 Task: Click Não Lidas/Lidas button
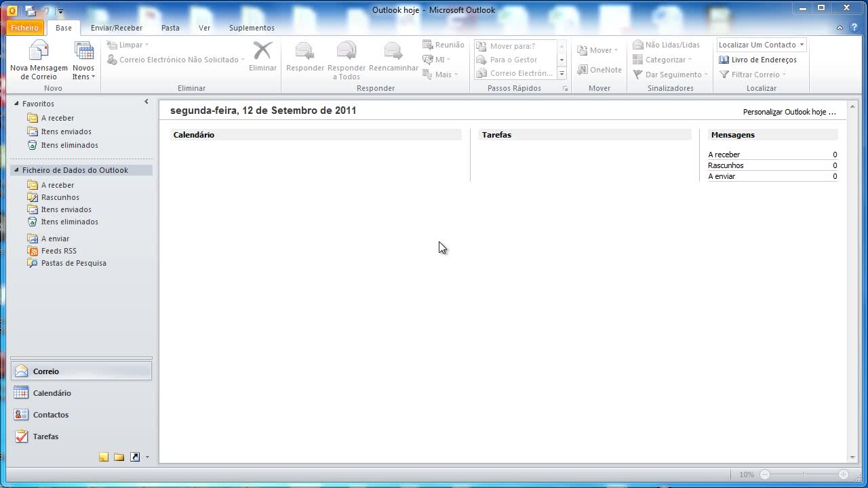[666, 45]
